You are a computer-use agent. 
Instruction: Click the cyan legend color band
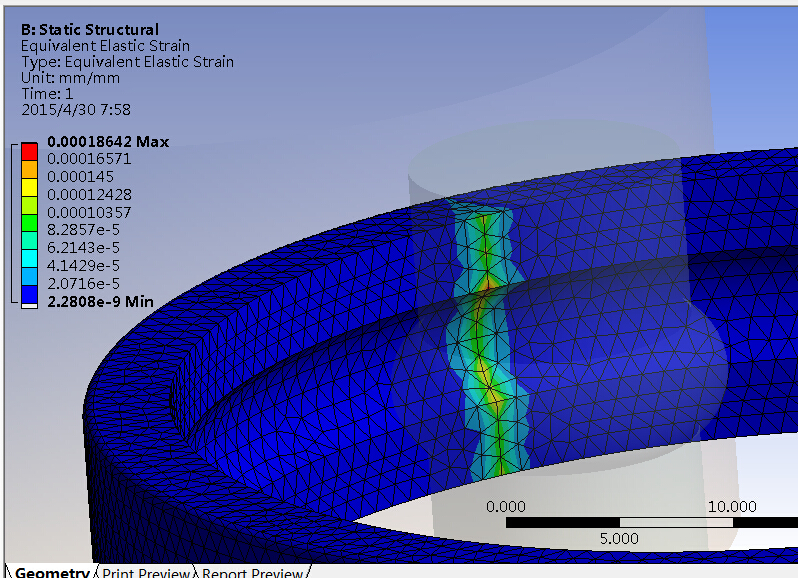[x=30, y=258]
